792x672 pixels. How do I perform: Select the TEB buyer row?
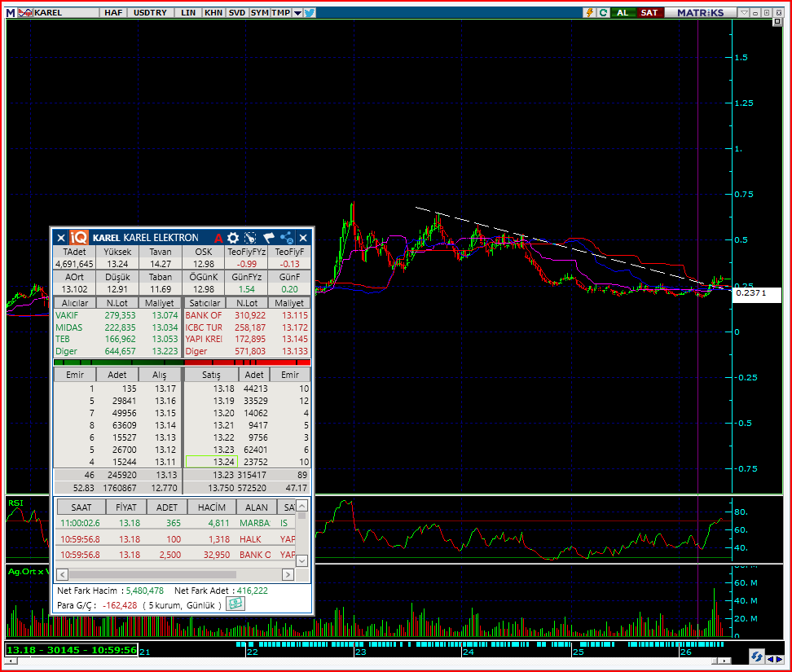pyautogui.click(x=117, y=340)
